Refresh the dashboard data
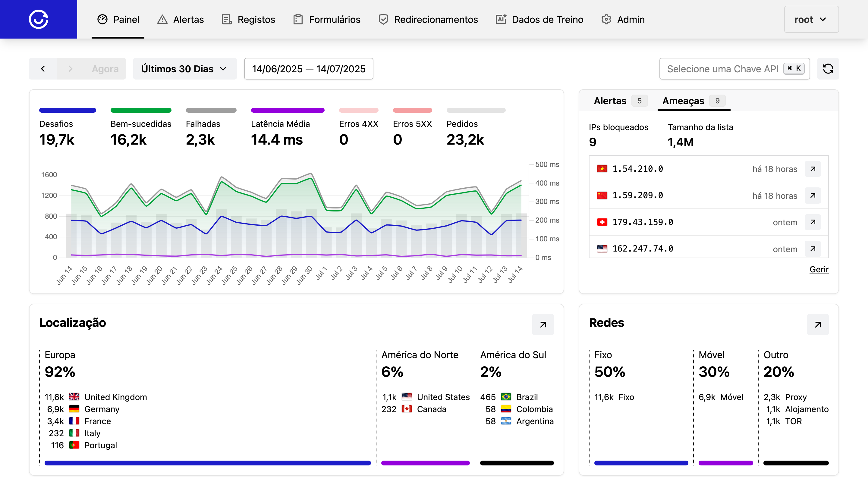The image size is (868, 482). [828, 69]
